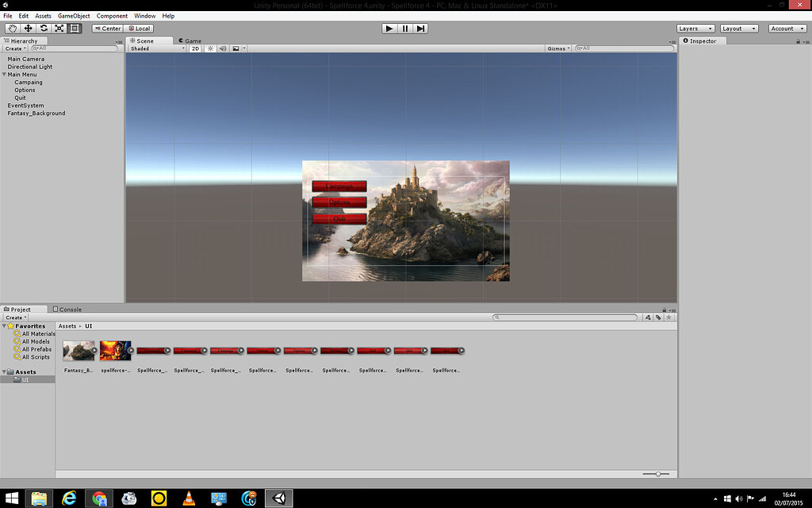Toggle 2D view mode
Image resolution: width=812 pixels, height=508 pixels.
point(195,48)
